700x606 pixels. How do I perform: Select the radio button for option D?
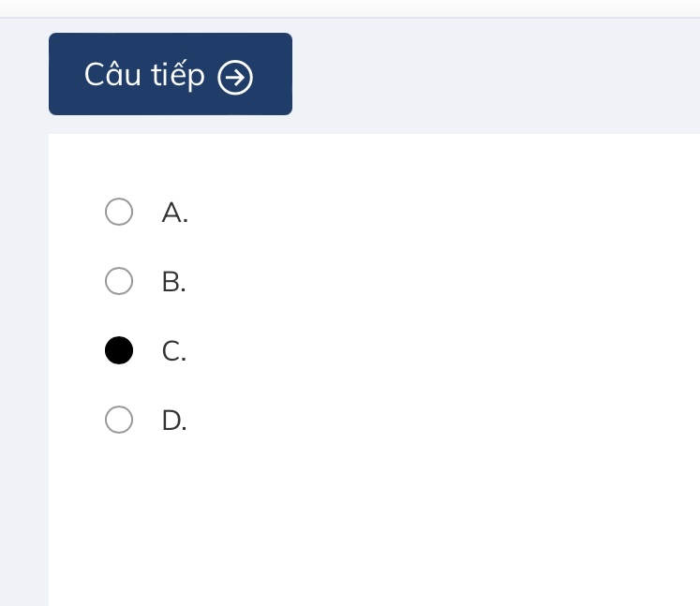click(119, 421)
